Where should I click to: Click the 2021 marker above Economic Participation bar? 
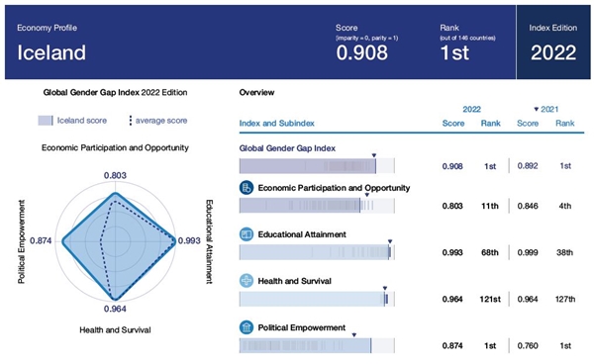pyautogui.click(x=366, y=195)
